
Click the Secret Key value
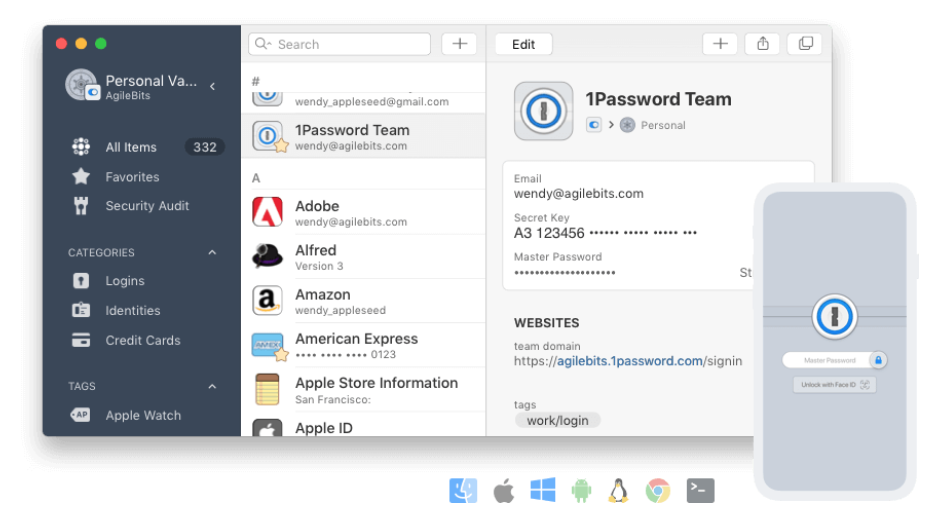(x=605, y=233)
